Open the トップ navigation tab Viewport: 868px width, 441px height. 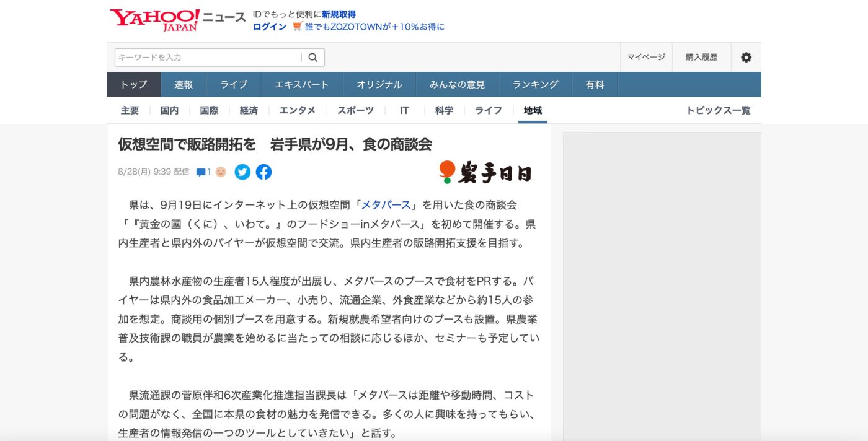(x=134, y=85)
